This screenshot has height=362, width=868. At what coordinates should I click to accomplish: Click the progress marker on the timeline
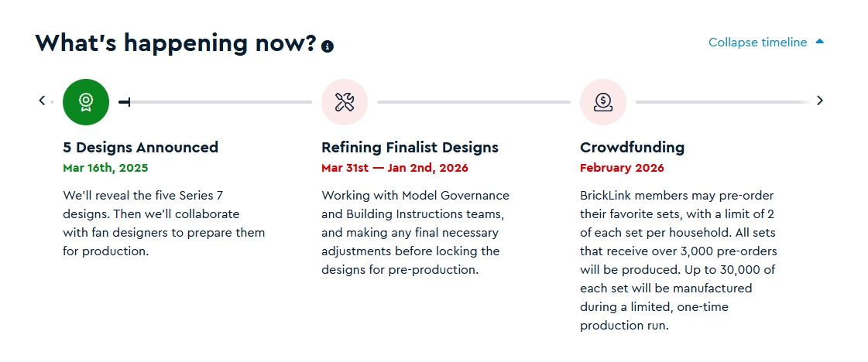[125, 101]
